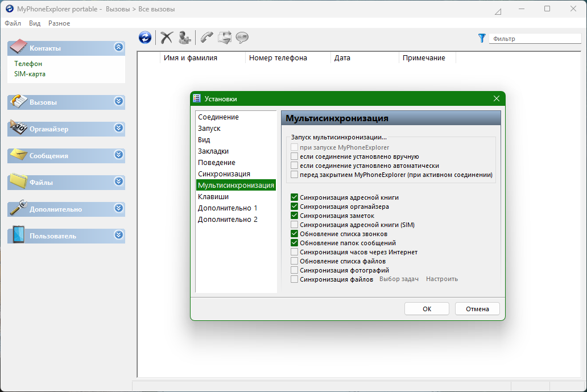The image size is (587, 392).
Task: Uncheck Синхронизация заметок checkbox
Action: pos(294,216)
